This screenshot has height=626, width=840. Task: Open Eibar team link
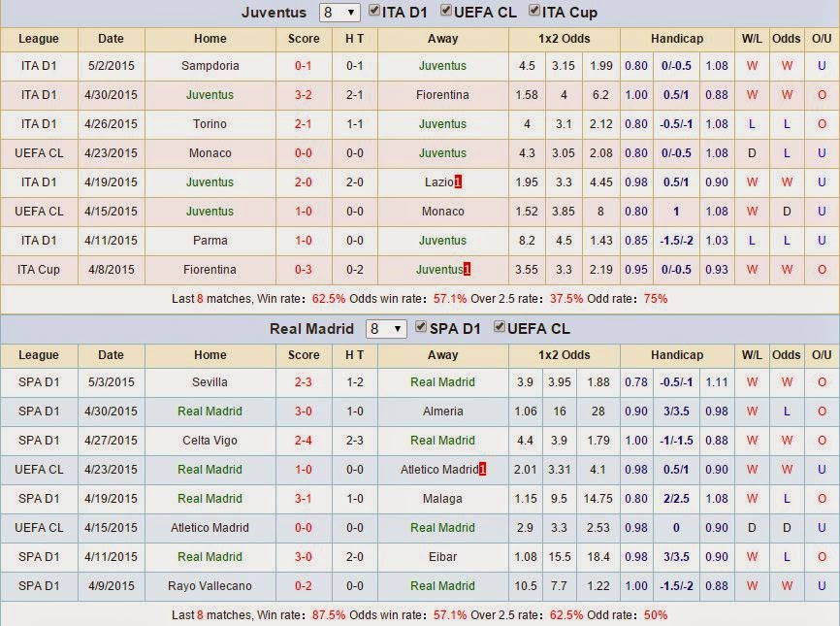coord(442,557)
